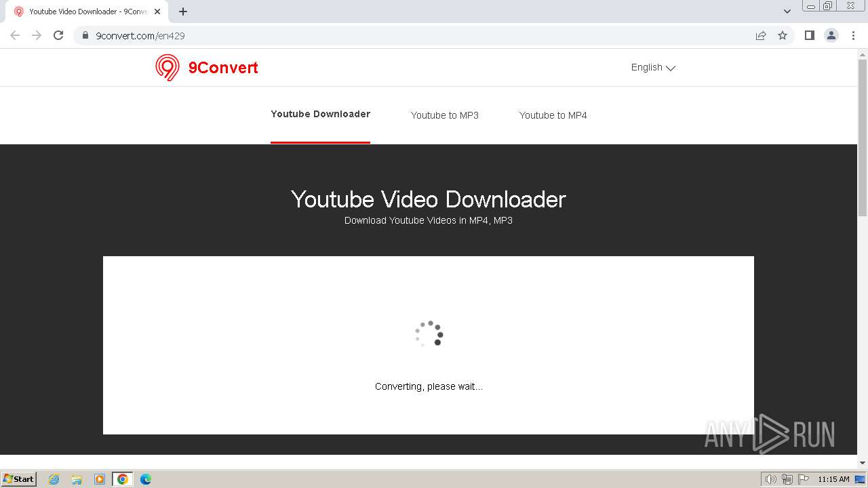
Task: Launch Internet Explorer from the taskbar
Action: 54,479
